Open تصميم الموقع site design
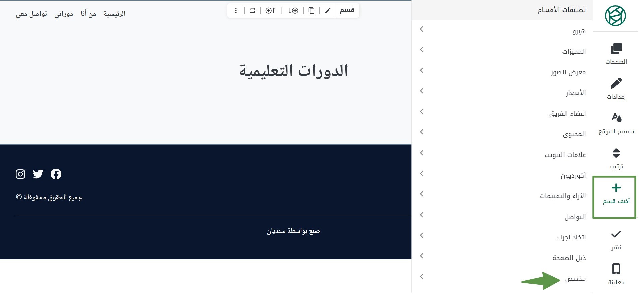 616,123
